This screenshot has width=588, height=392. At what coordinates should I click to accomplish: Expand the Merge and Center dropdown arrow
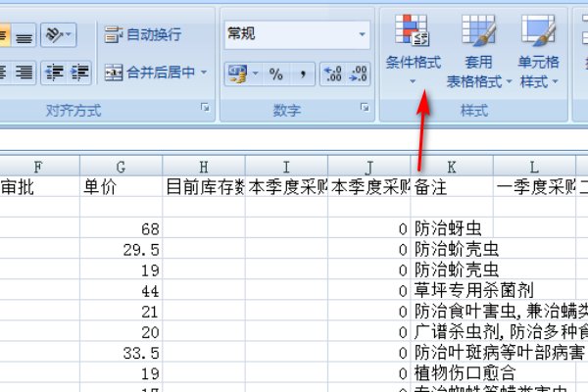click(x=204, y=72)
